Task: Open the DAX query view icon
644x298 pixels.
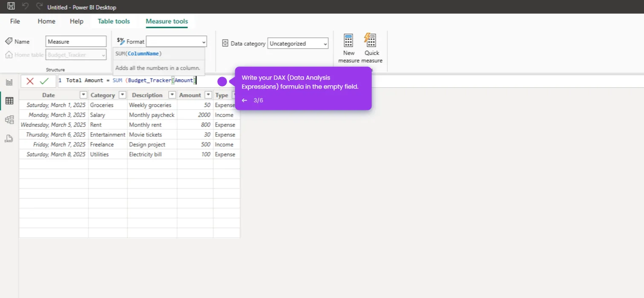Action: 9,139
